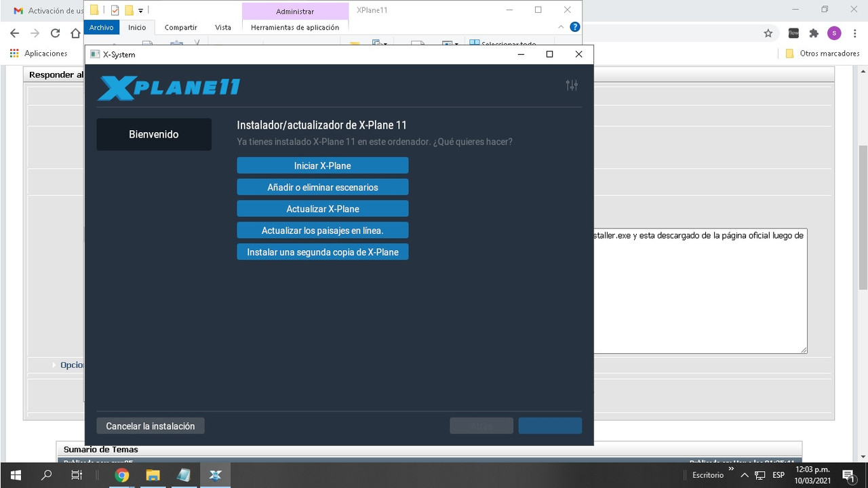
Task: Open Windows notification center icon
Action: pyautogui.click(x=848, y=475)
